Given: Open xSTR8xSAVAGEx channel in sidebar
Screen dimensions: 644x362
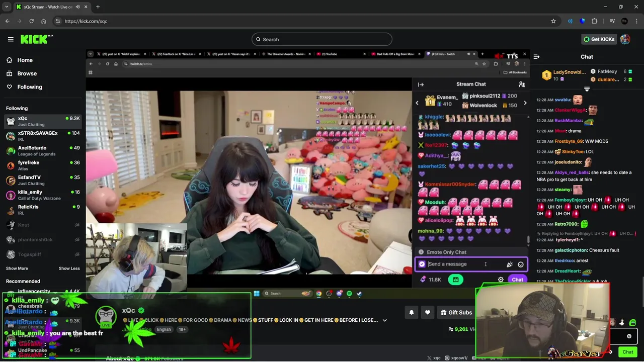Looking at the screenshot, I should coord(43,136).
